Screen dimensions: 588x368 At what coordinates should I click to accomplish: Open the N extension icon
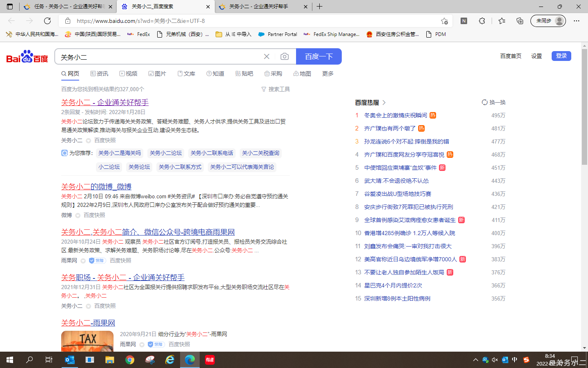pyautogui.click(x=464, y=21)
